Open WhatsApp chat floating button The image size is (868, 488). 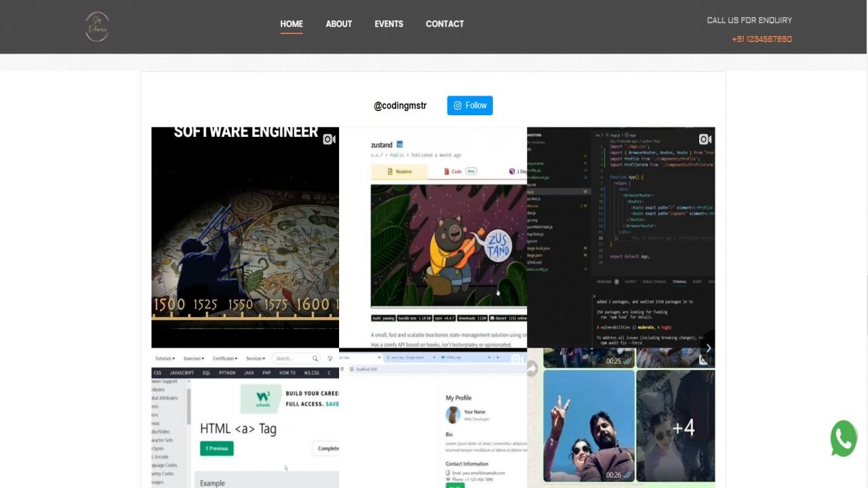click(x=844, y=439)
